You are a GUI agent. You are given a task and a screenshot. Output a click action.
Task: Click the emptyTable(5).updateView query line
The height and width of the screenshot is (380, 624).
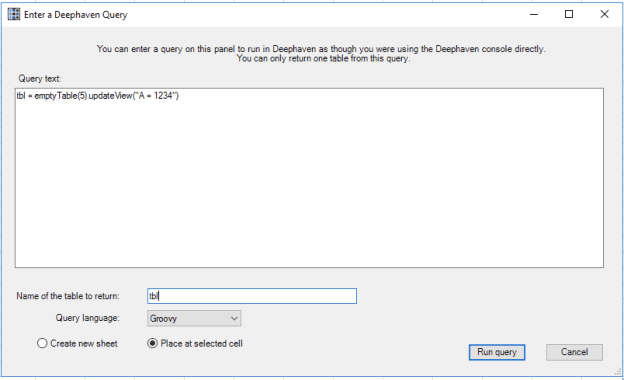[x=98, y=95]
